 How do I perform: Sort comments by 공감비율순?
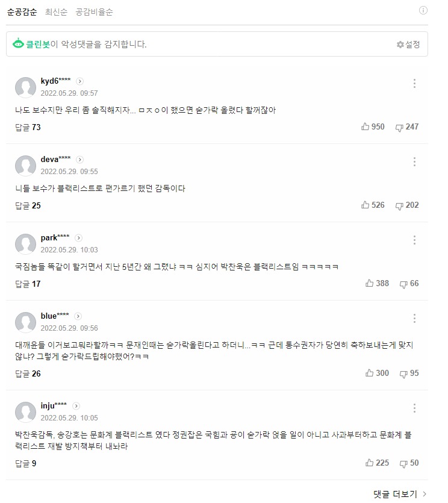[94, 12]
